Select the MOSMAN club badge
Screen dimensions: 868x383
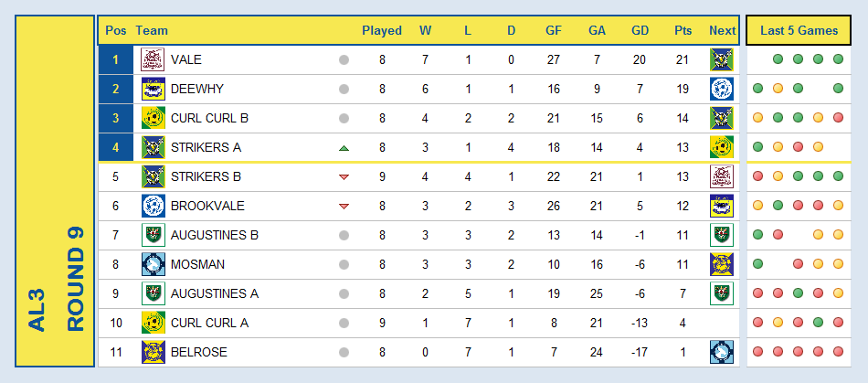pos(153,264)
